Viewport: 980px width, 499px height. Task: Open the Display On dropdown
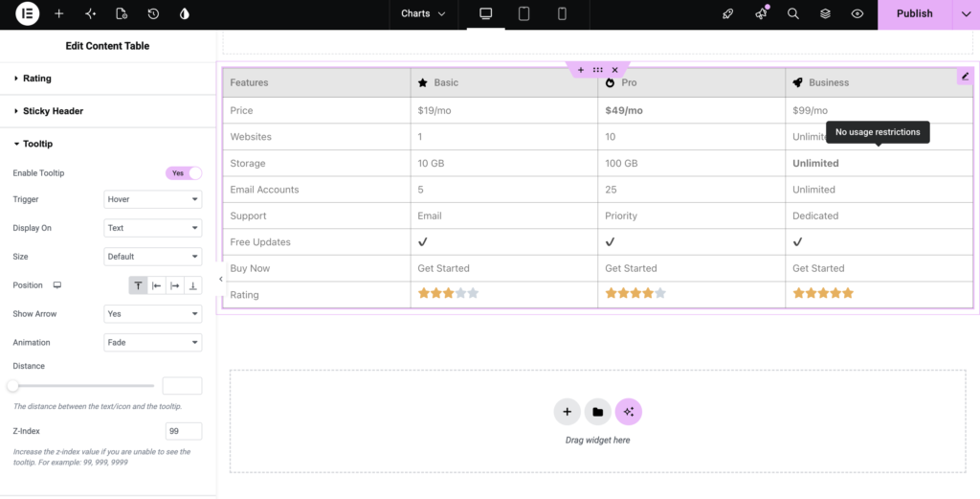click(152, 228)
